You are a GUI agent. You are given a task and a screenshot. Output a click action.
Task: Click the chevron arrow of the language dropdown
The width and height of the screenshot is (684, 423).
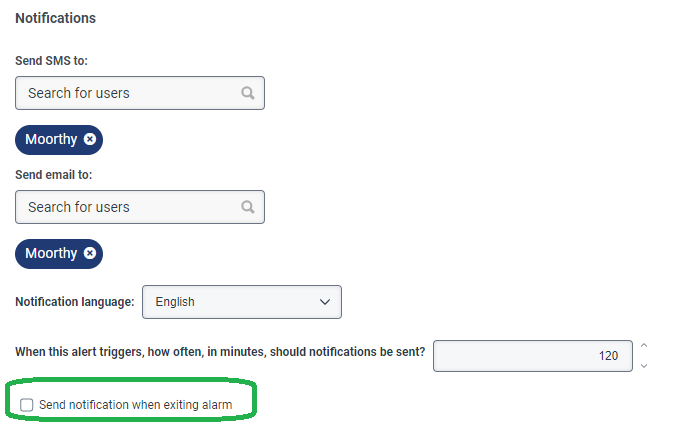pyautogui.click(x=324, y=302)
